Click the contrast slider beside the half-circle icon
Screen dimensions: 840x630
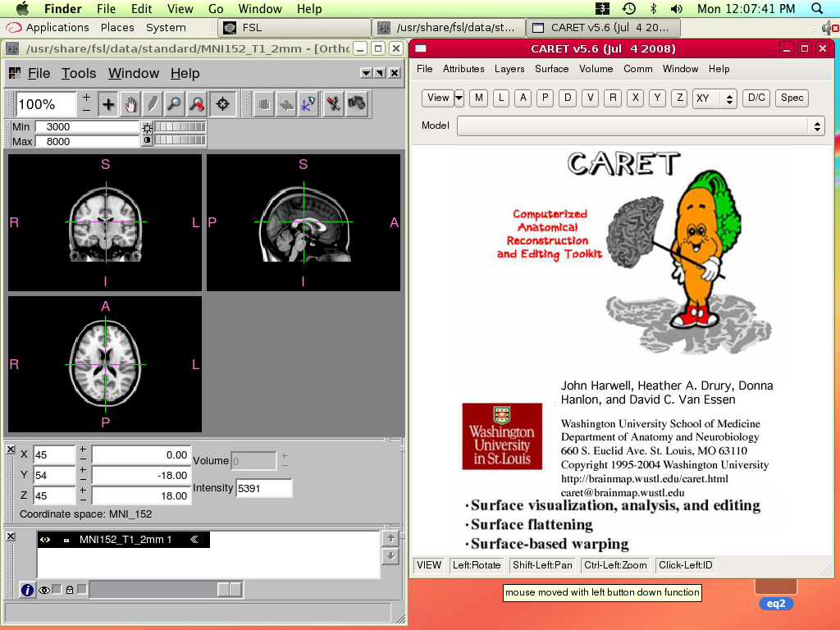point(180,140)
